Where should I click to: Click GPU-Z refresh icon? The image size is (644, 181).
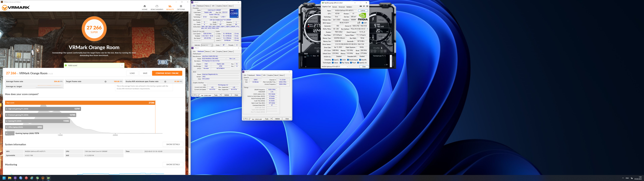pyautogui.click(x=364, y=6)
